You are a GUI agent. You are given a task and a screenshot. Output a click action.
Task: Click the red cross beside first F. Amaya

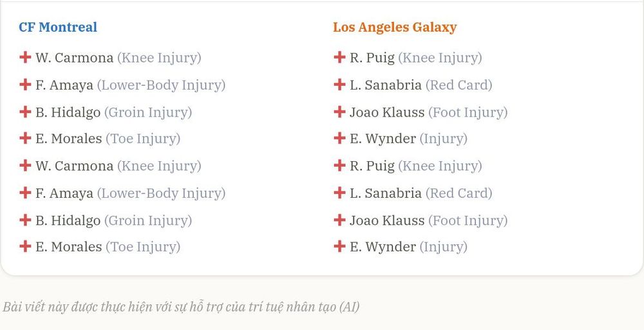point(25,84)
